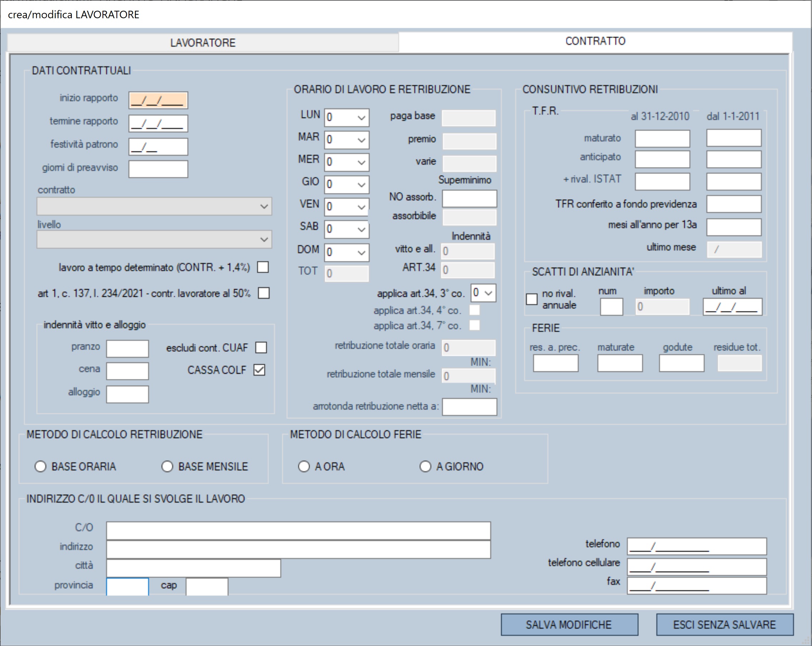Open the livello dropdown list

point(154,239)
